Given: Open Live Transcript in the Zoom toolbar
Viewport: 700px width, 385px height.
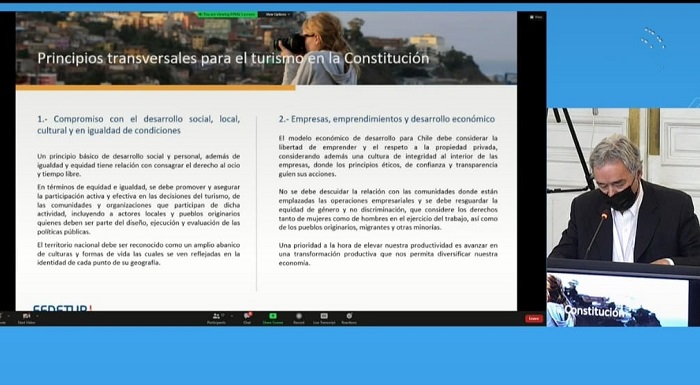Looking at the screenshot, I should click(324, 318).
